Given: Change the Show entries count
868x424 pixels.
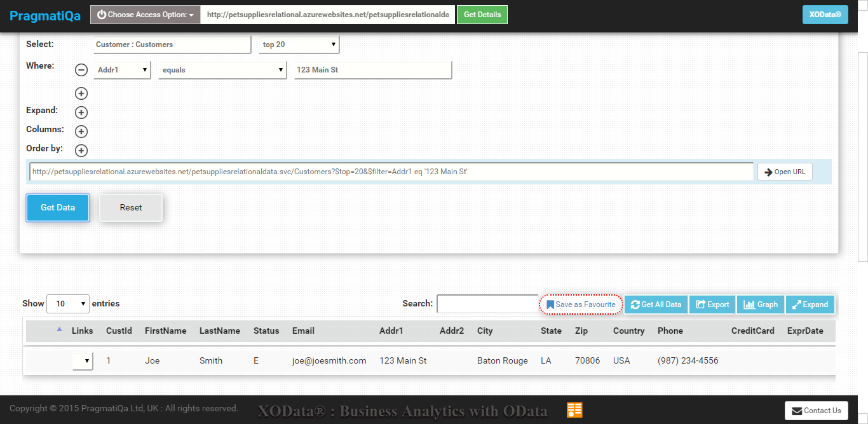Looking at the screenshot, I should [69, 304].
